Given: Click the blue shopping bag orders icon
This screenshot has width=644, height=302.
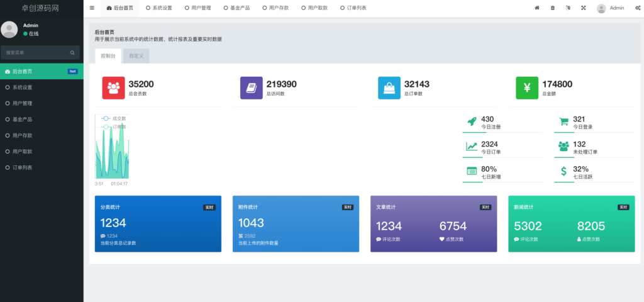Looking at the screenshot, I should 389,88.
